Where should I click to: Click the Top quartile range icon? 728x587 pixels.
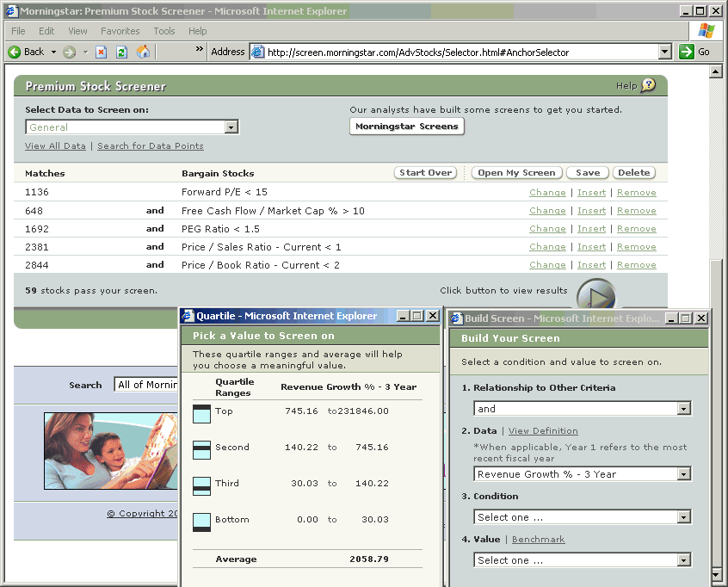pyautogui.click(x=201, y=414)
